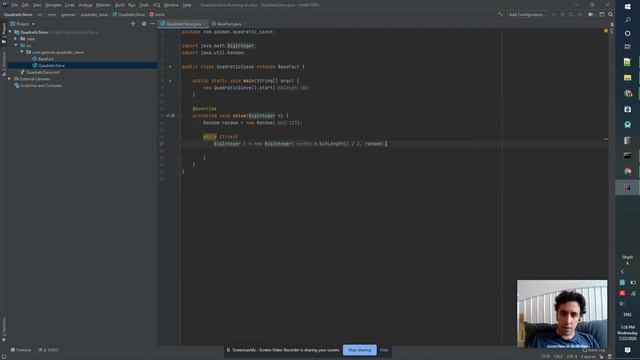The height and width of the screenshot is (360, 640).
Task: Open Cortana circle in taskbar
Action: click(628, 33)
